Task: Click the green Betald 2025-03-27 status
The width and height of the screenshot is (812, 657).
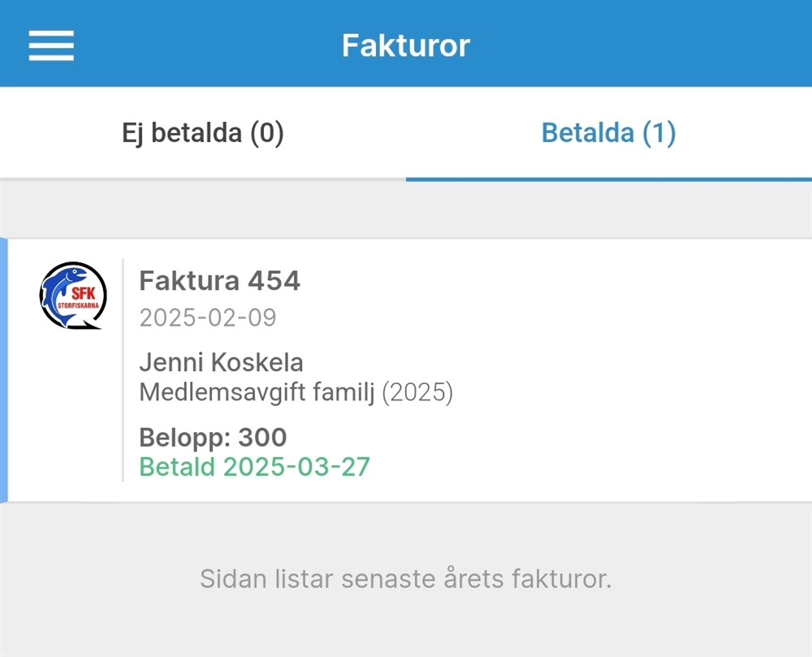Action: (x=254, y=467)
